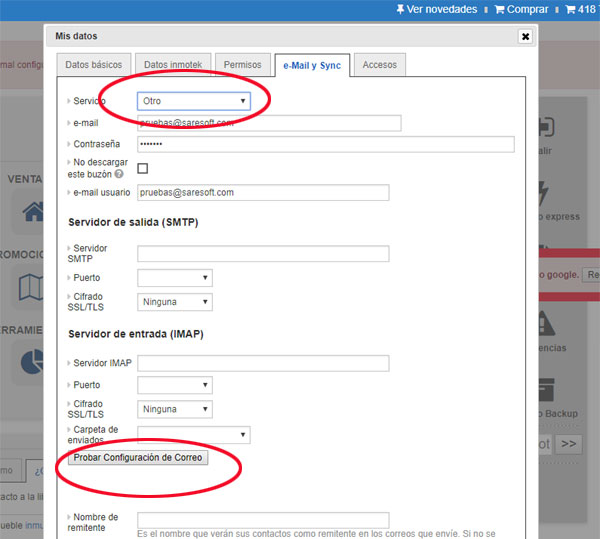Image resolution: width=600 pixels, height=539 pixels.
Task: Click the Backup archive box icon
Action: 546,389
